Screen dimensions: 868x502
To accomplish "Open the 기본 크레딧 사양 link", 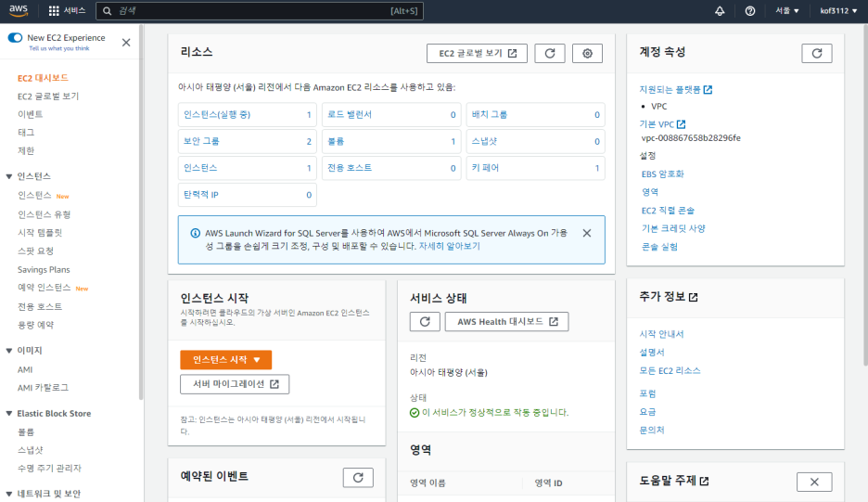I will pyautogui.click(x=673, y=228).
